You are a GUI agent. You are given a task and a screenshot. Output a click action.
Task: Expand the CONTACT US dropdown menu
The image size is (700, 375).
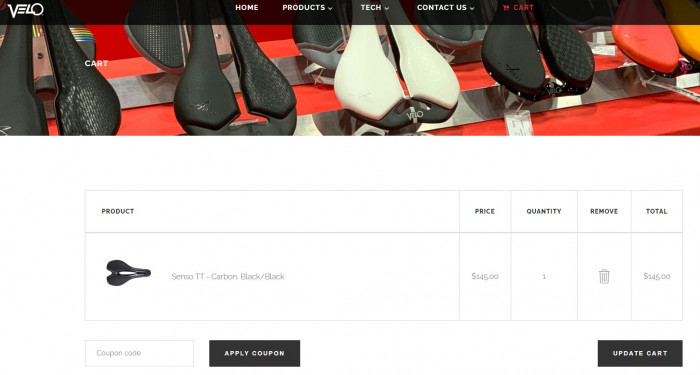(x=445, y=8)
